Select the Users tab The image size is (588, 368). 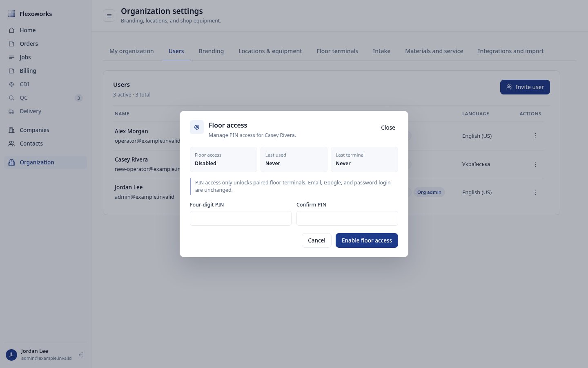pyautogui.click(x=176, y=51)
